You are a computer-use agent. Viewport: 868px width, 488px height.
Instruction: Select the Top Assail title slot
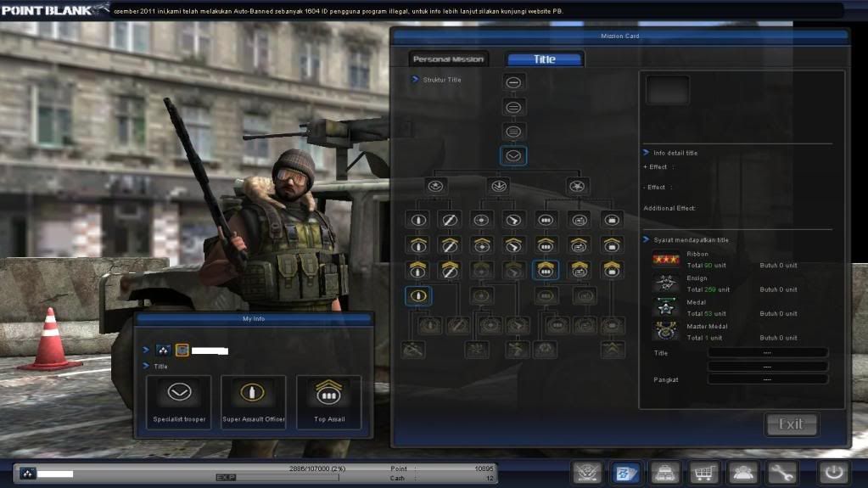coord(329,402)
